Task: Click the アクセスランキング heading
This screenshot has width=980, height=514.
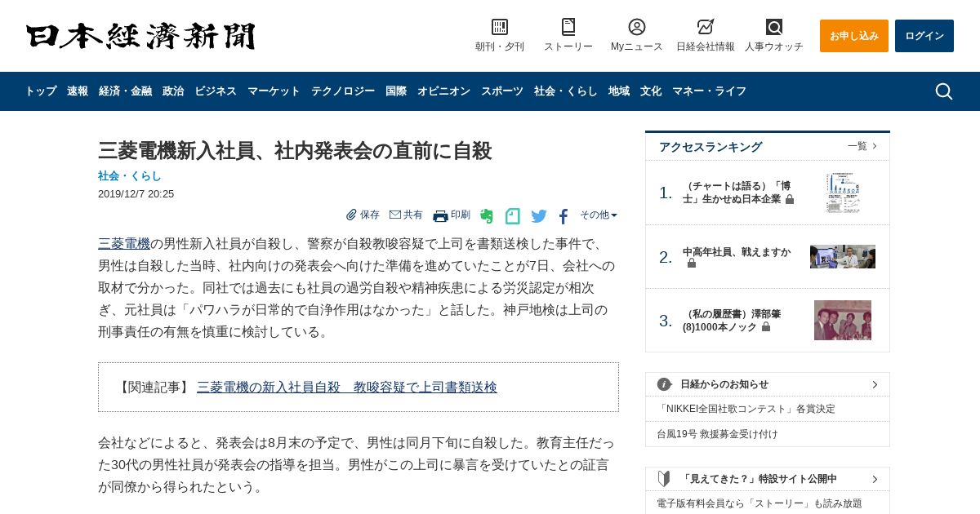Action: 710,147
